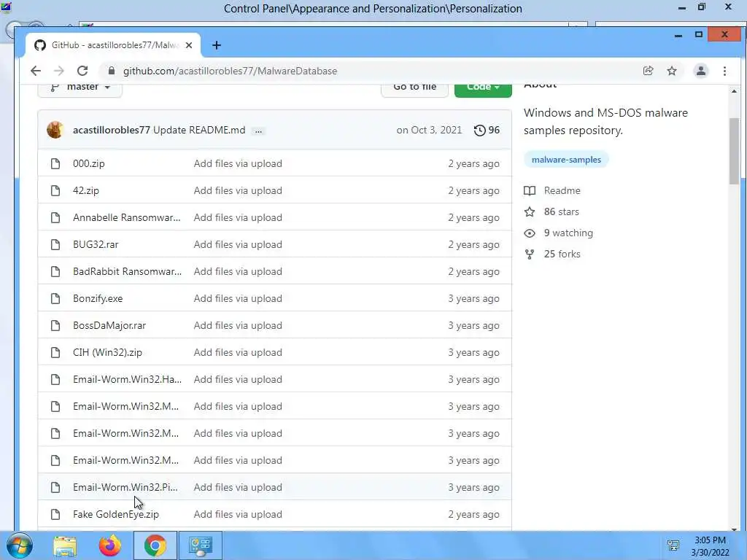Click the padlock site info icon
747x560 pixels.
(112, 71)
